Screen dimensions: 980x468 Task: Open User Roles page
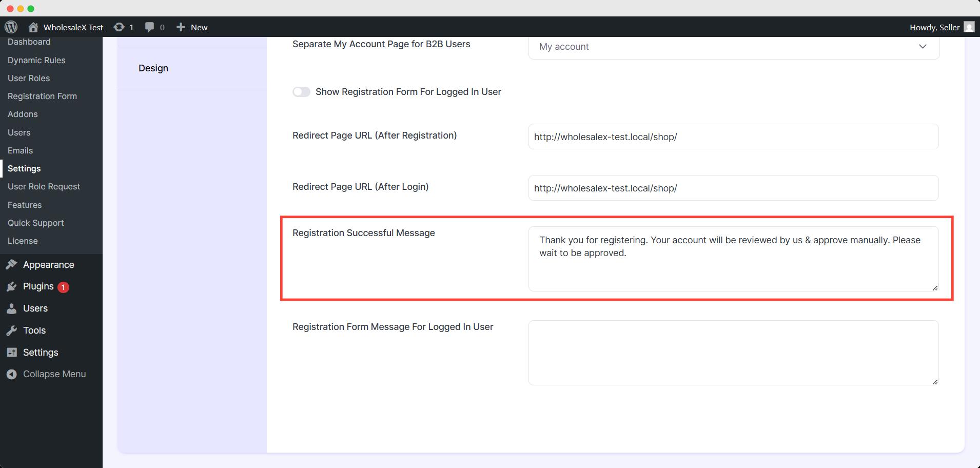click(x=29, y=78)
